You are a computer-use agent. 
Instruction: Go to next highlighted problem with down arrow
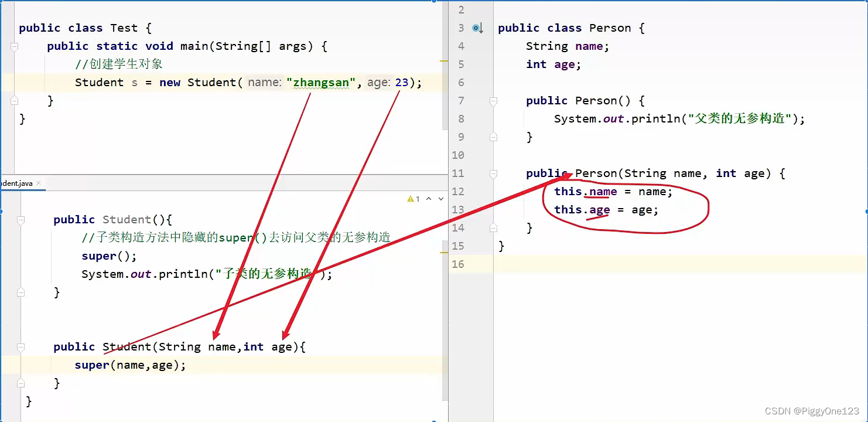pyautogui.click(x=441, y=199)
